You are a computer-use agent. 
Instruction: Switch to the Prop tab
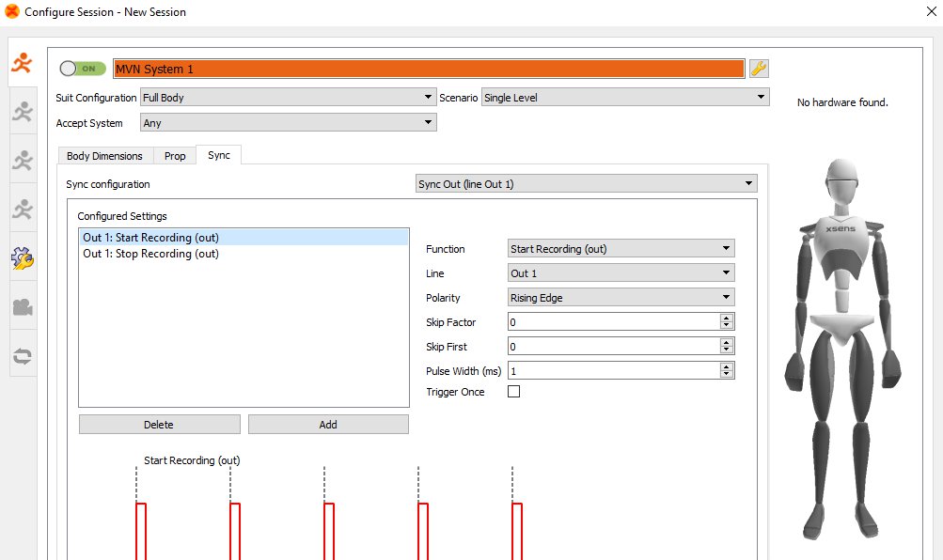tap(175, 156)
